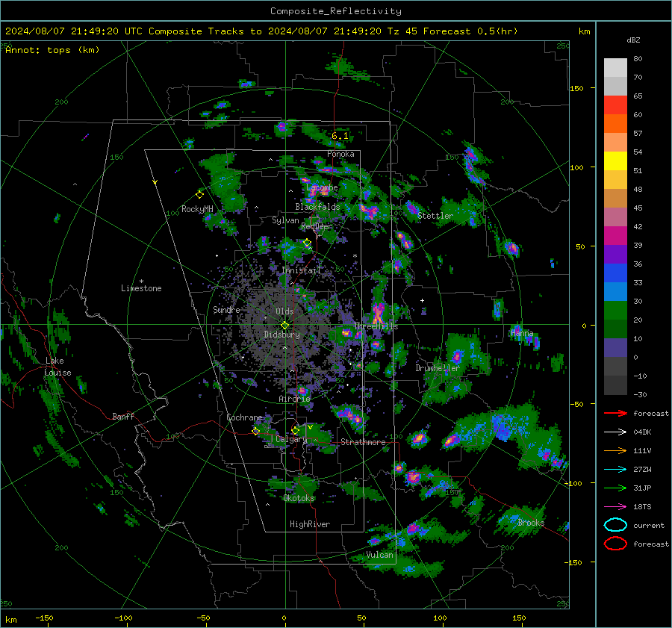Screen dimensions: 672x628
Task: Click the 6.1 storm top annotation
Action: [x=340, y=136]
